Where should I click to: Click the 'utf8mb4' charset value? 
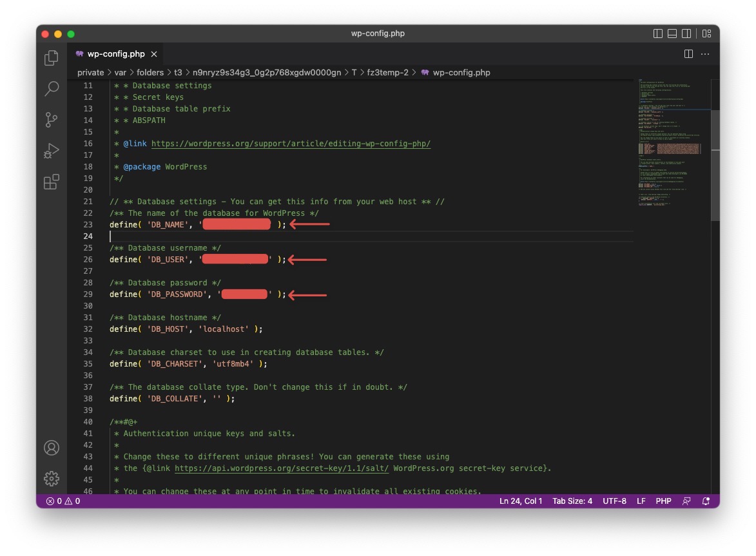(x=233, y=364)
